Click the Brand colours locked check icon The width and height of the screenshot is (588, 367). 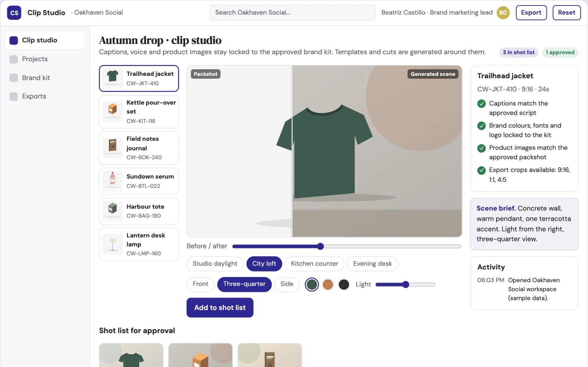[x=481, y=126]
